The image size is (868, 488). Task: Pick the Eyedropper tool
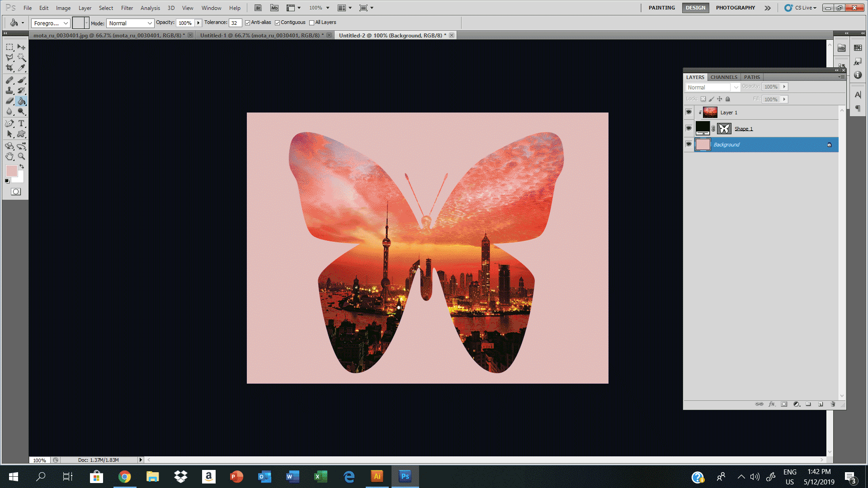click(21, 68)
